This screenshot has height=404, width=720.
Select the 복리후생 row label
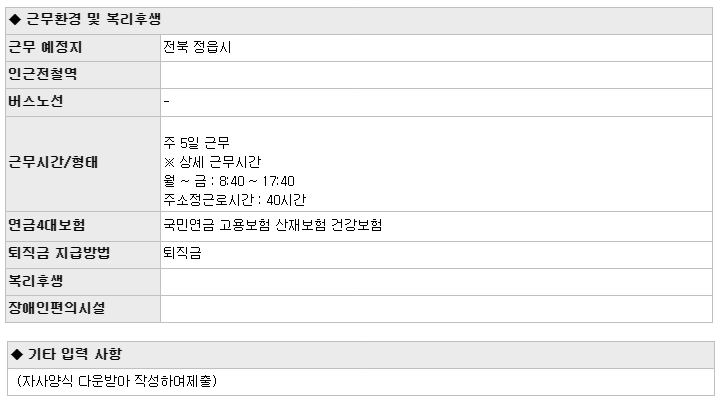point(83,282)
